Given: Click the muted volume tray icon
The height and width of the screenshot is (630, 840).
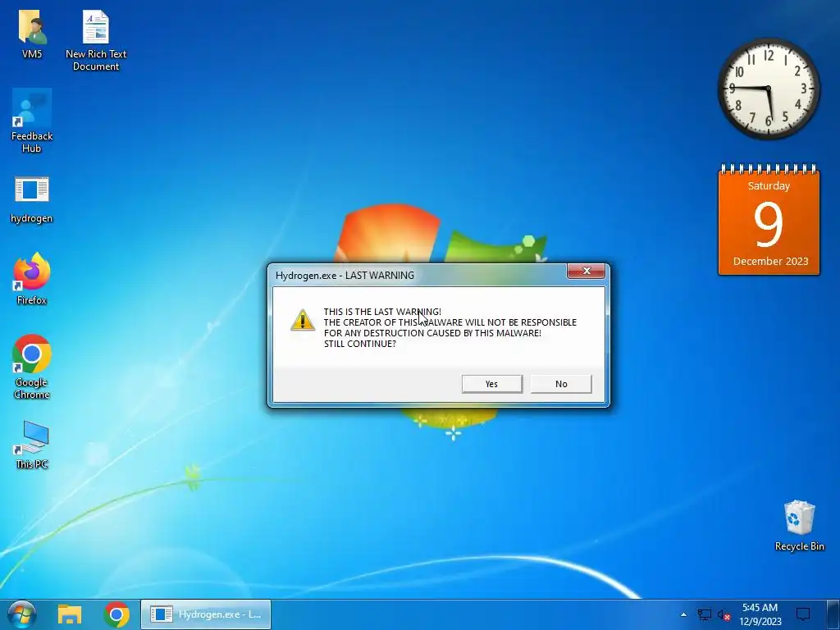Looking at the screenshot, I should click(x=724, y=614).
